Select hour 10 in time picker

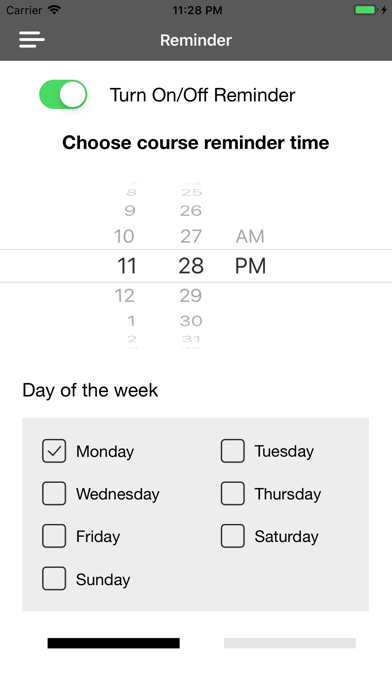point(124,237)
